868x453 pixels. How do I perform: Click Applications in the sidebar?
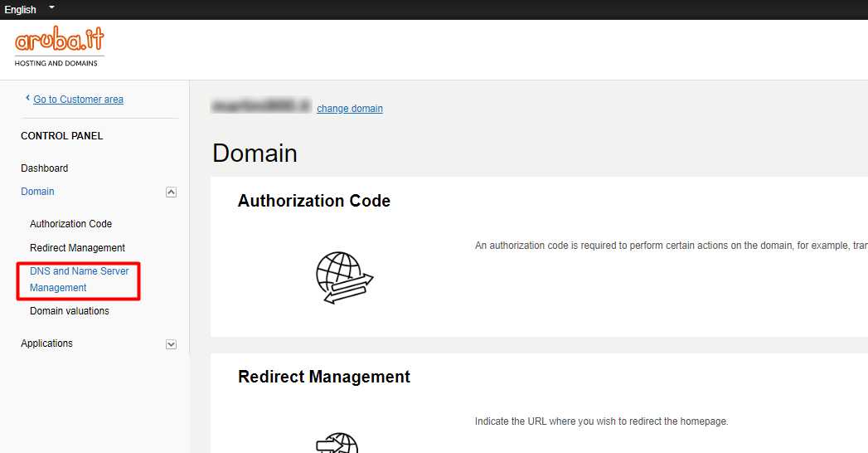tap(46, 343)
